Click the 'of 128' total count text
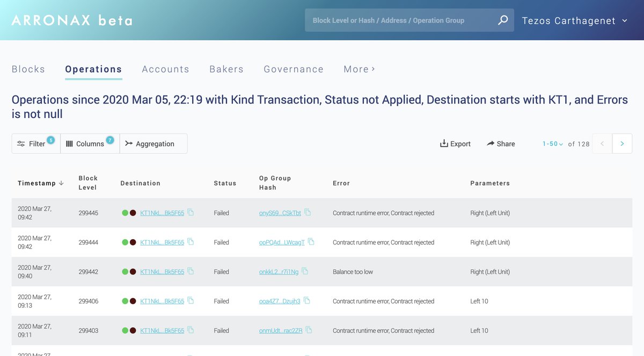This screenshot has height=356, width=644. 579,144
